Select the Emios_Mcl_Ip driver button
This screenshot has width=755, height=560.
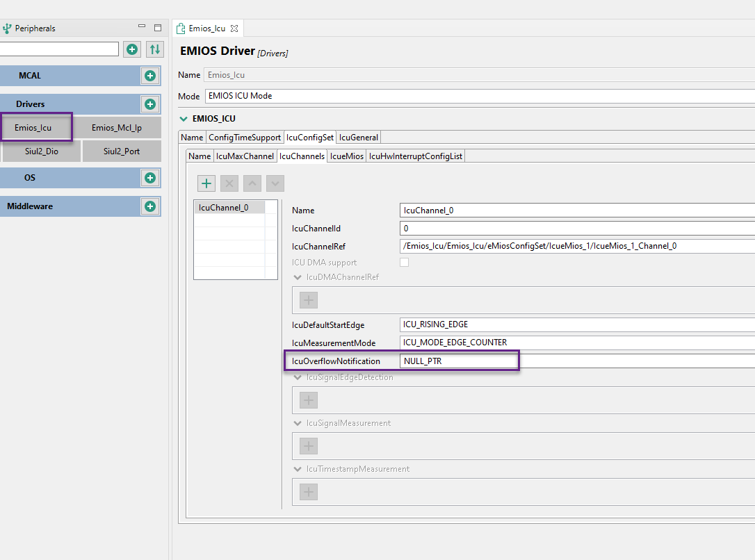click(117, 128)
